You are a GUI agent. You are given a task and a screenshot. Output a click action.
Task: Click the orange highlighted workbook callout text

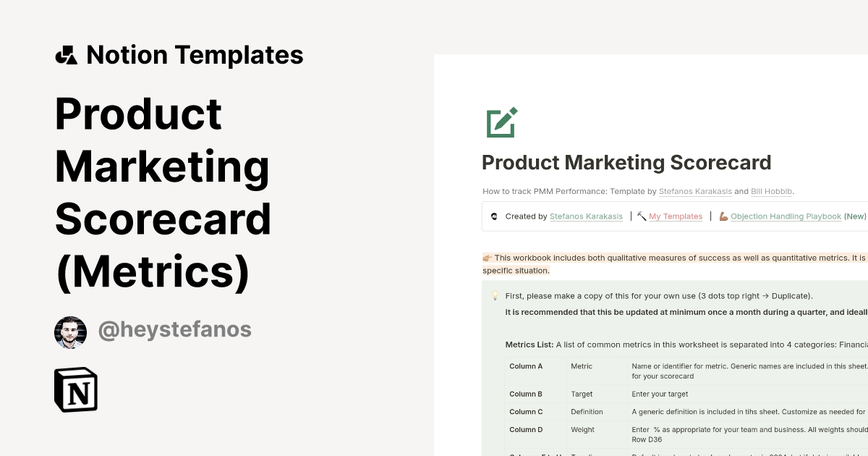pyautogui.click(x=673, y=264)
